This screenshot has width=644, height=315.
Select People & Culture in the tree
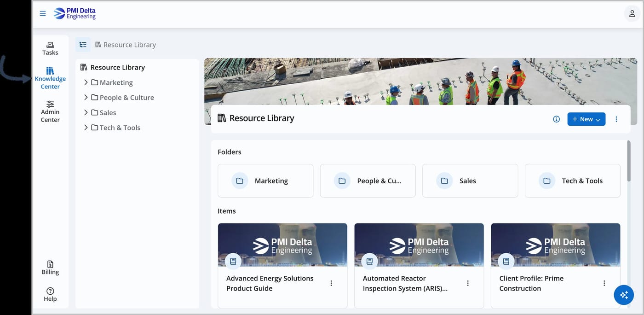[123, 98]
